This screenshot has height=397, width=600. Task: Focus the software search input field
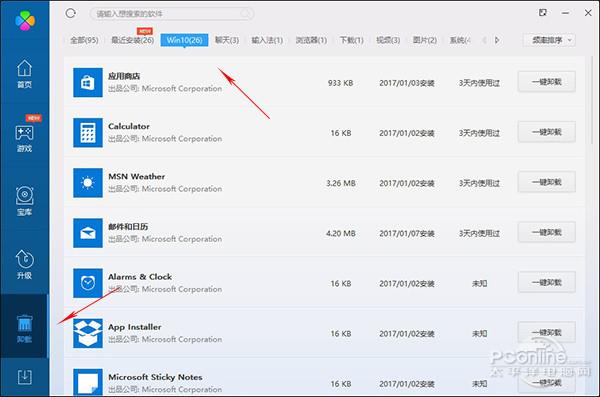pyautogui.click(x=172, y=14)
